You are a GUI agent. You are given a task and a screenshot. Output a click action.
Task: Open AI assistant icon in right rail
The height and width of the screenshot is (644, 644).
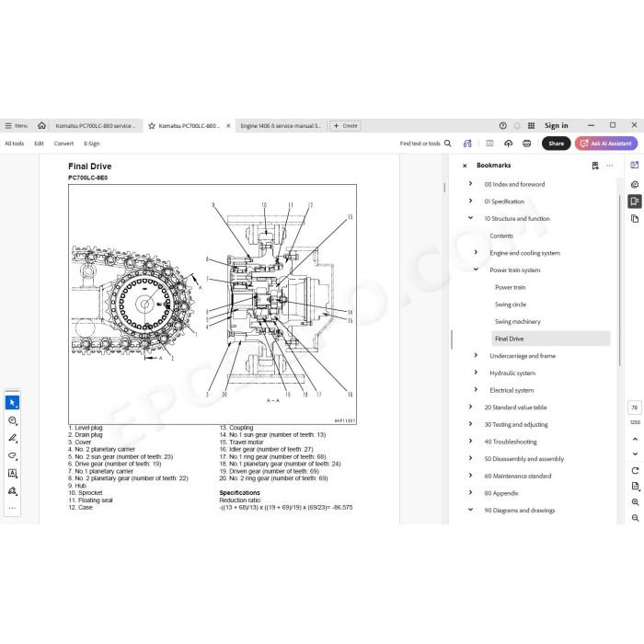tap(635, 165)
